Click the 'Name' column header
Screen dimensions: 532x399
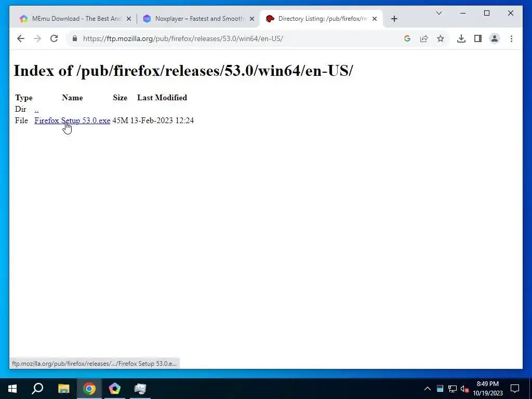click(72, 98)
